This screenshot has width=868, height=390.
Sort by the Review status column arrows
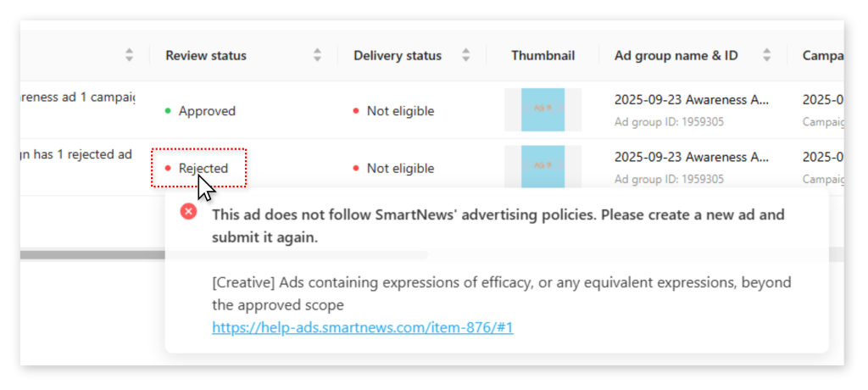(x=317, y=55)
